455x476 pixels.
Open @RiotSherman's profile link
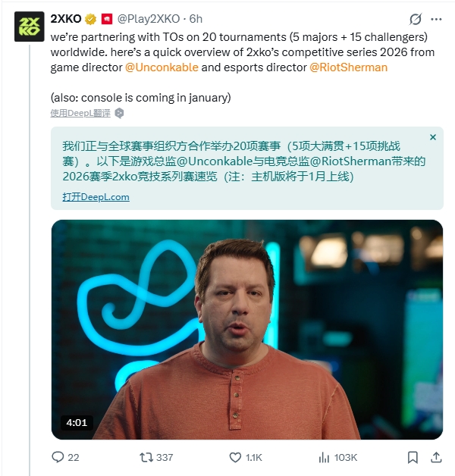tap(348, 67)
